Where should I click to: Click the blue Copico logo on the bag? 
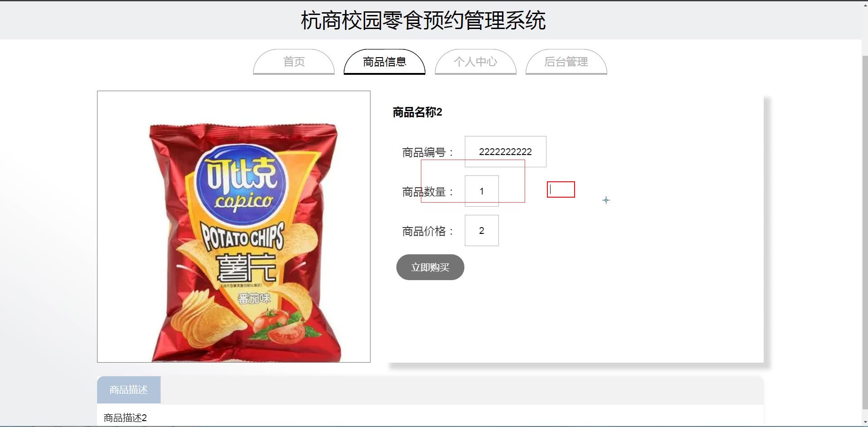tap(242, 184)
